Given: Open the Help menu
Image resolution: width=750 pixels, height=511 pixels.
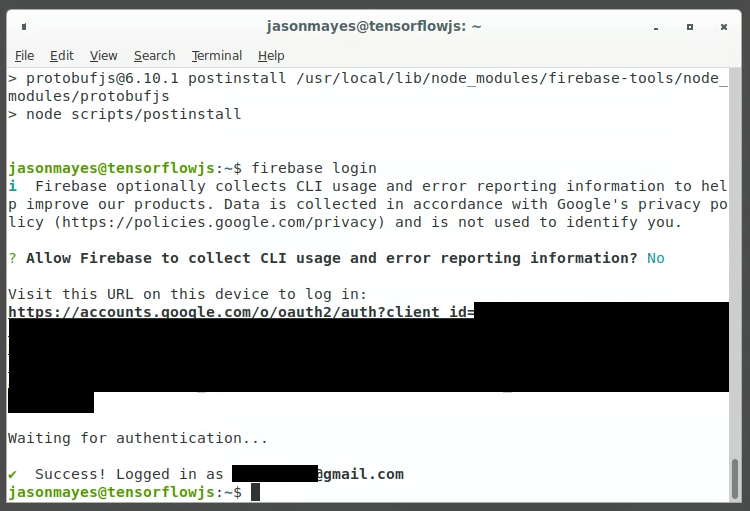Looking at the screenshot, I should pos(271,56).
